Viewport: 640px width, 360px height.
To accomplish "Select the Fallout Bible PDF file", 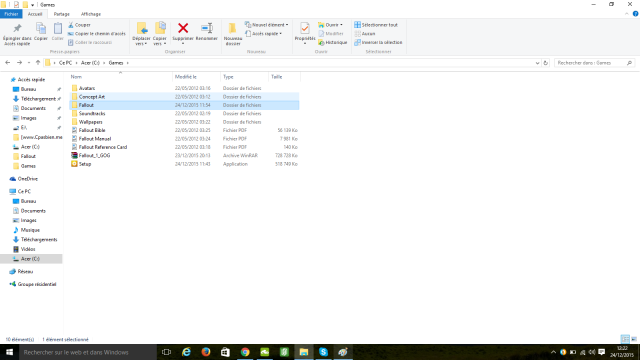I will [92, 130].
